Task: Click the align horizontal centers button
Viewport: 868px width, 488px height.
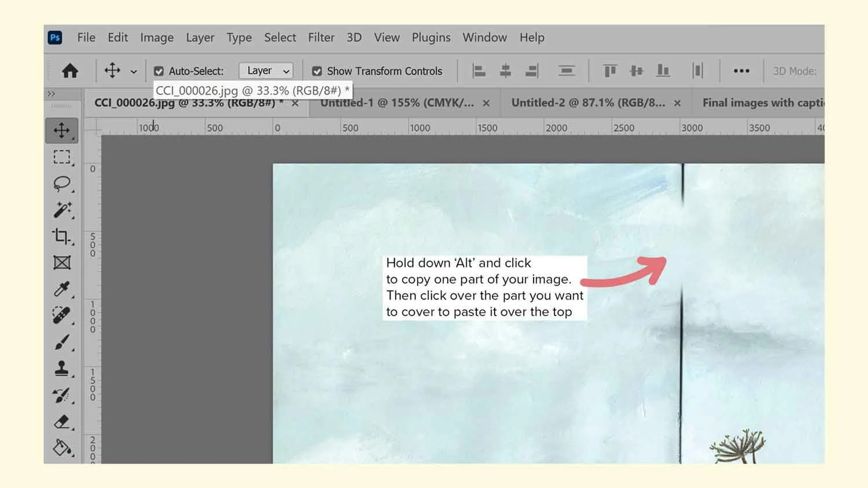Action: [505, 70]
